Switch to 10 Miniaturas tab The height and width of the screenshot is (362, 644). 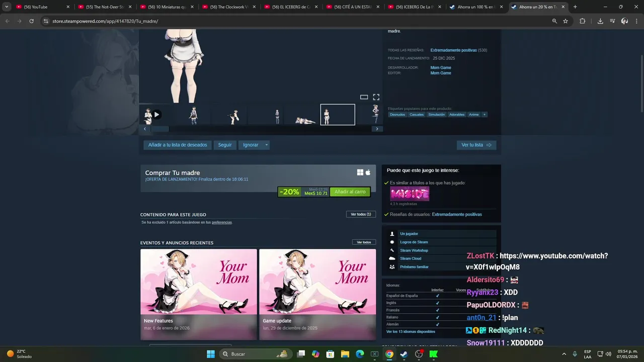coord(167,7)
